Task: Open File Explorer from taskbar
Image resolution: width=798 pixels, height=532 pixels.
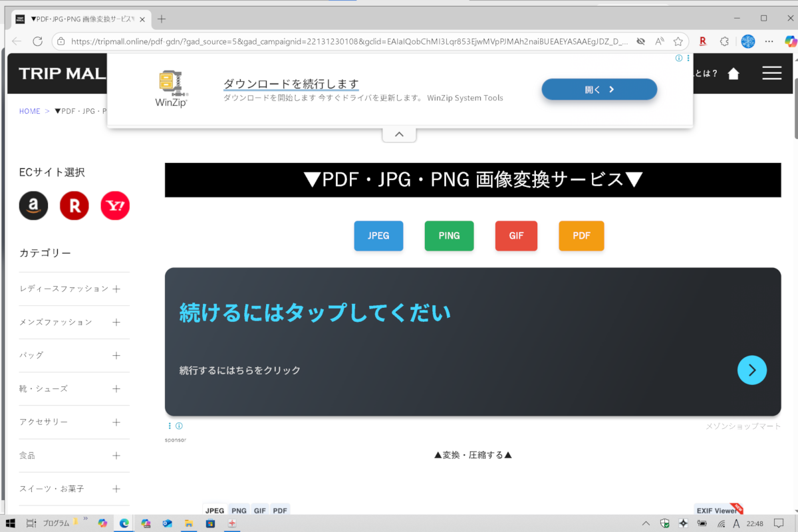Action: (x=188, y=523)
